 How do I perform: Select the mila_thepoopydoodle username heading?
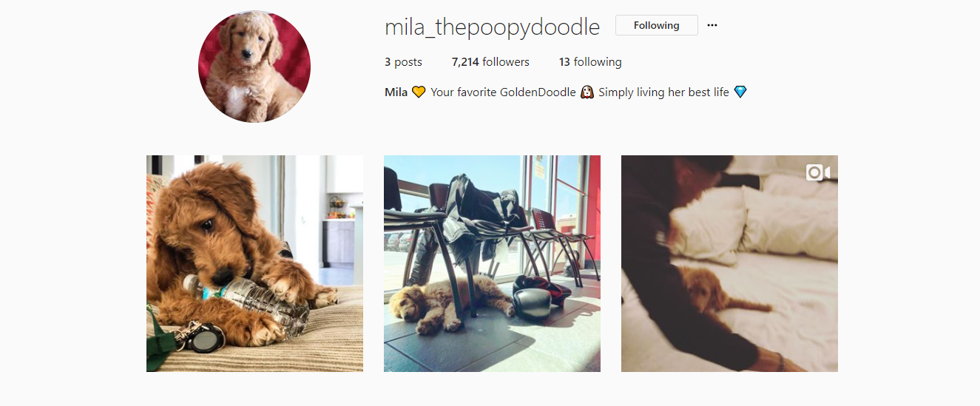[x=492, y=27]
